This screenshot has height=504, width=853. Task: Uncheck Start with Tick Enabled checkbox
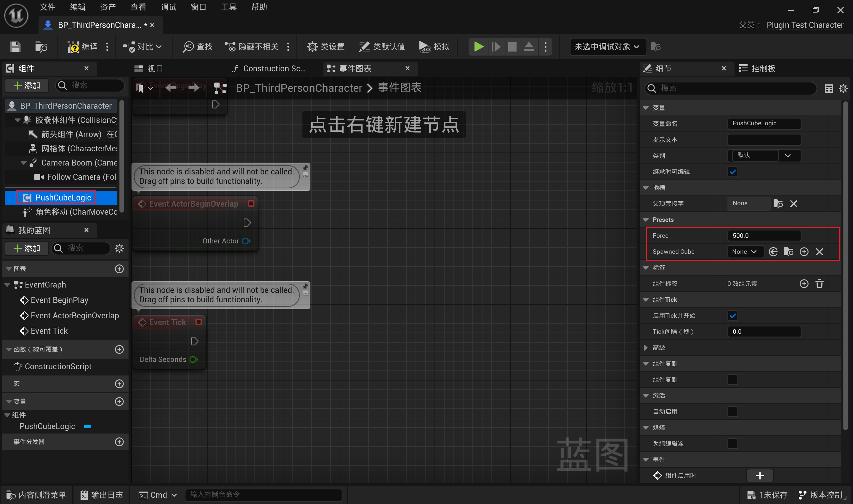[x=732, y=316]
